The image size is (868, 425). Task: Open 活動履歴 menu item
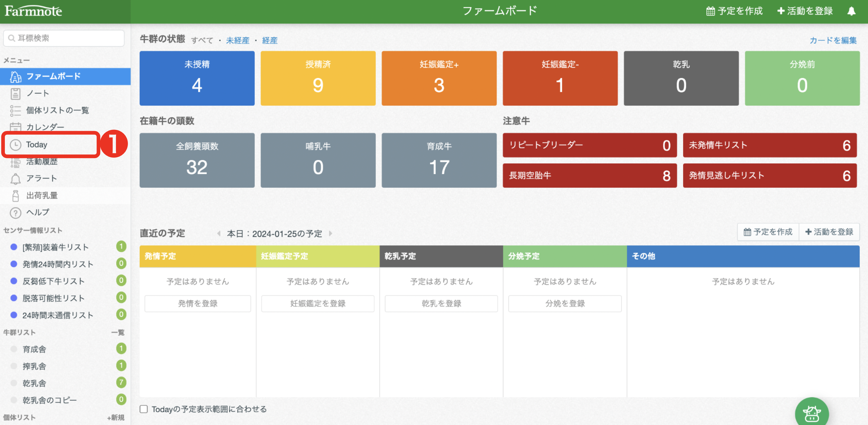(x=65, y=162)
